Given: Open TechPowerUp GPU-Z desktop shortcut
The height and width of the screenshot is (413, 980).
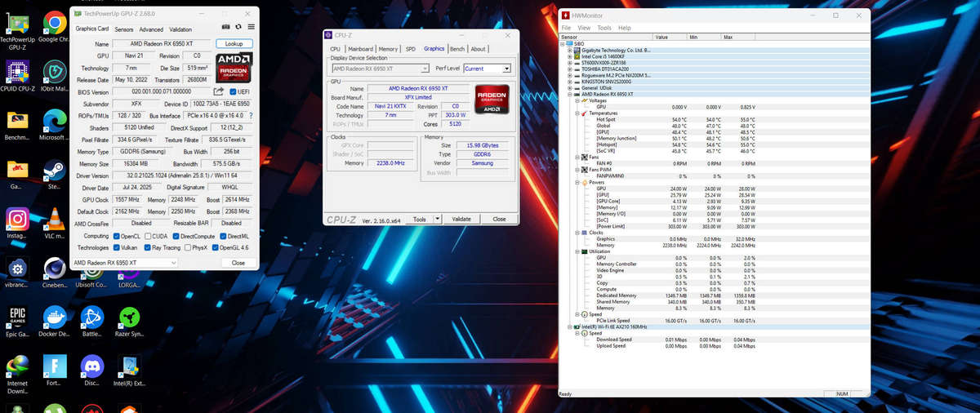Looking at the screenshot, I should (x=17, y=24).
